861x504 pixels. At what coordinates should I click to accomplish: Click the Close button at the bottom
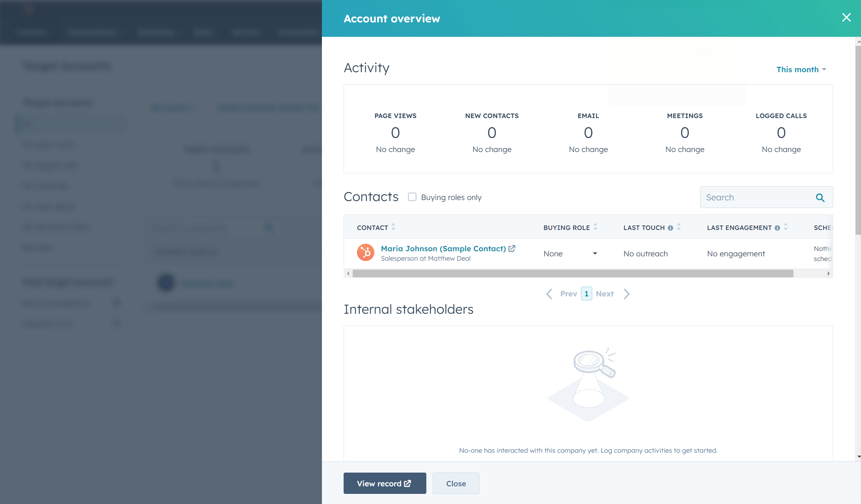coord(456,483)
